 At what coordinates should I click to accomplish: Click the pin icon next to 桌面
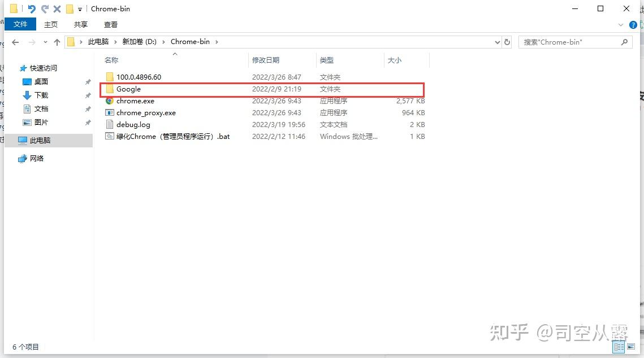[88, 82]
